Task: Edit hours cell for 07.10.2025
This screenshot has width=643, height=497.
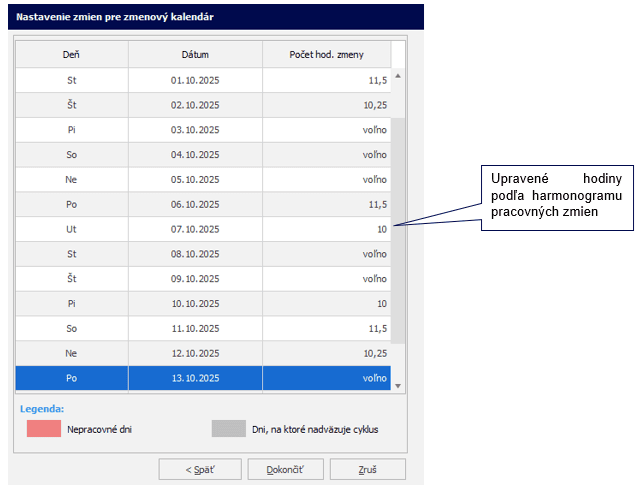Action: 326,230
